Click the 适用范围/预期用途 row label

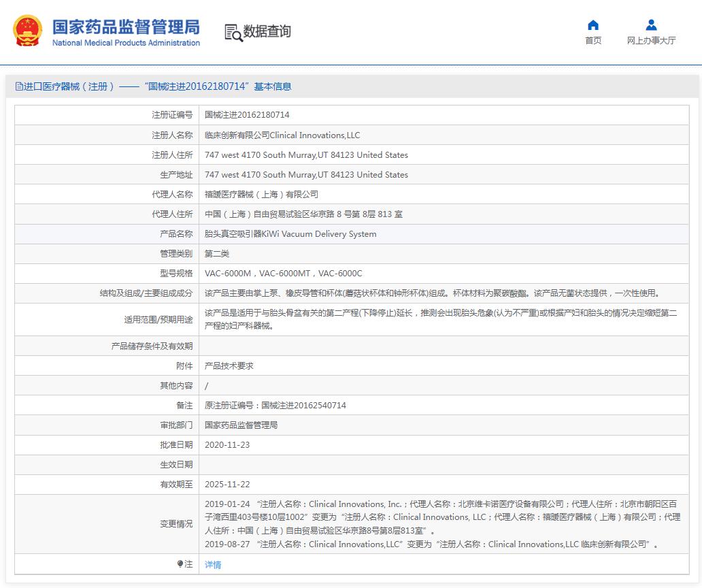(x=158, y=319)
